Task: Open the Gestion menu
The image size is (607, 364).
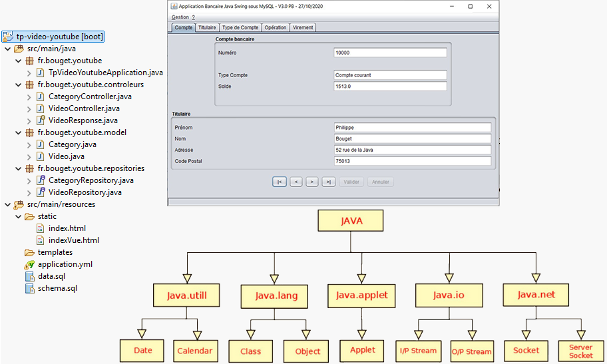Action: click(180, 17)
